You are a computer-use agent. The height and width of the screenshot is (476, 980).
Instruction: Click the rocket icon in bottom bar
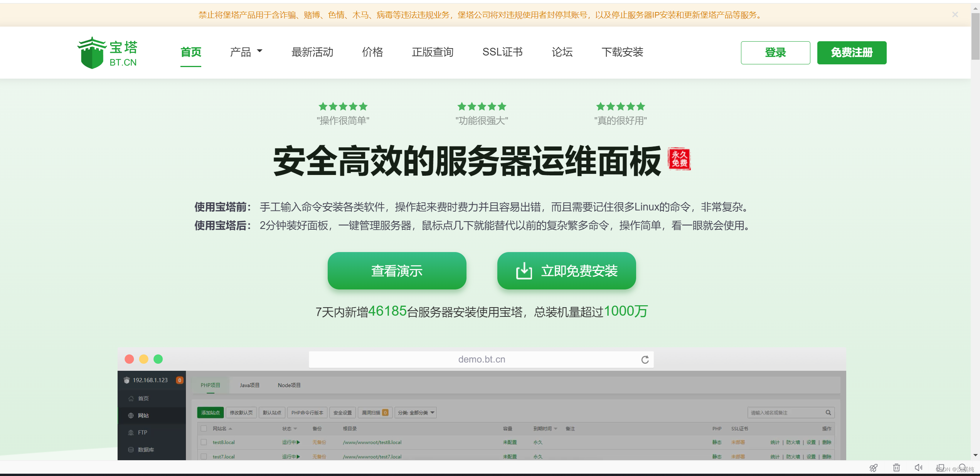(x=873, y=468)
